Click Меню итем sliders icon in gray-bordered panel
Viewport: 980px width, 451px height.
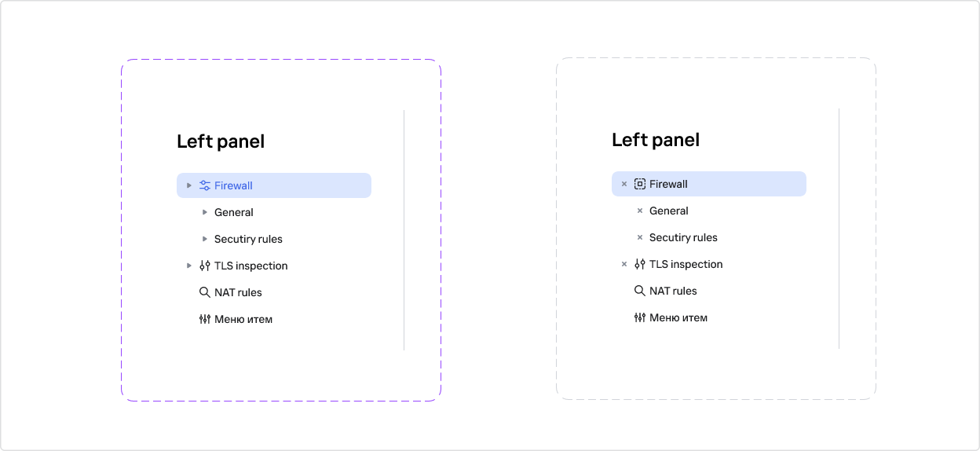point(640,317)
